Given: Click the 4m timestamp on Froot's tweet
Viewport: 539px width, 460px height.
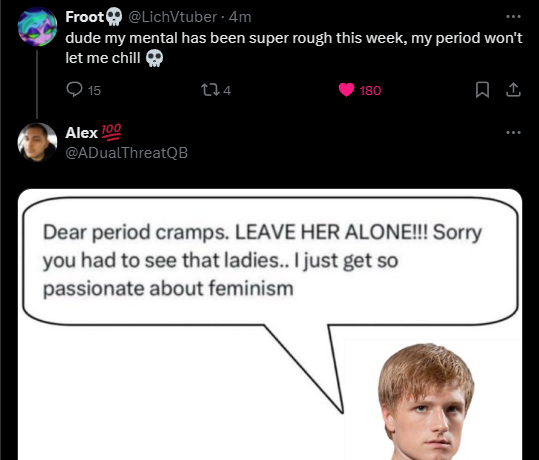Looking at the screenshot, I should (240, 17).
